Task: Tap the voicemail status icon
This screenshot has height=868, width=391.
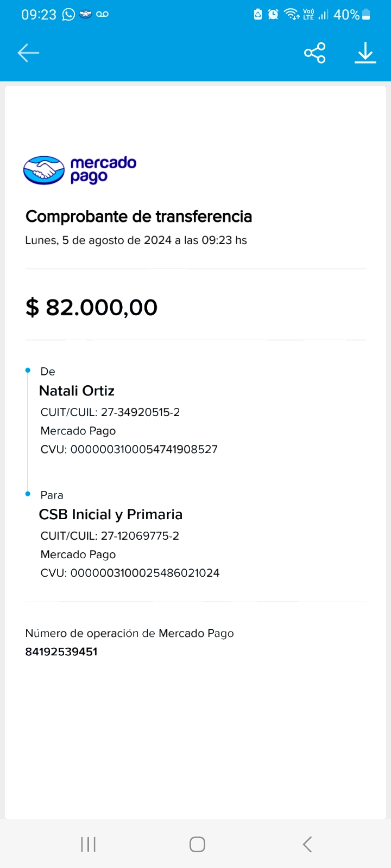Action: click(102, 15)
